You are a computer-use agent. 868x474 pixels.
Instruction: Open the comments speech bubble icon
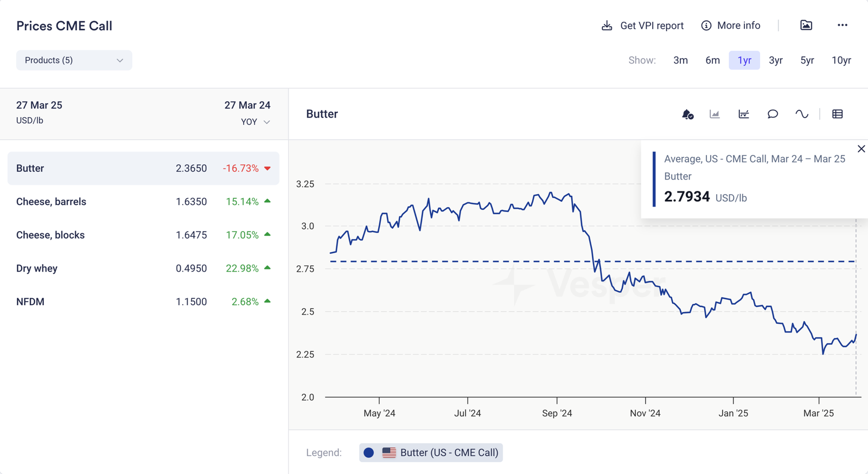[x=773, y=114]
